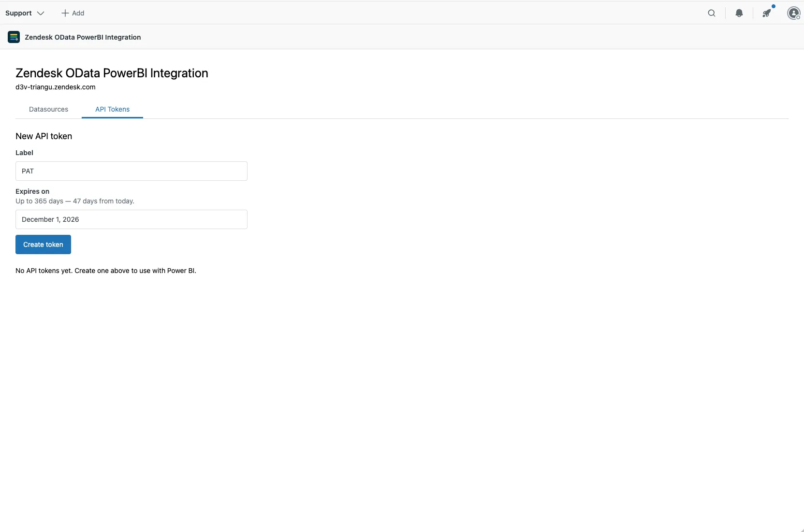Click 'Up to 365 days' hint text

coord(75,201)
